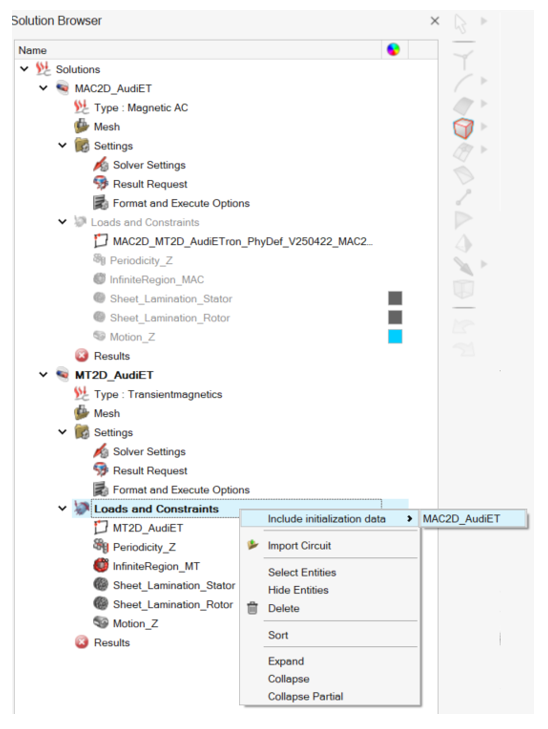The image size is (548, 729).
Task: Click Sort in the context menu
Action: [x=278, y=635]
